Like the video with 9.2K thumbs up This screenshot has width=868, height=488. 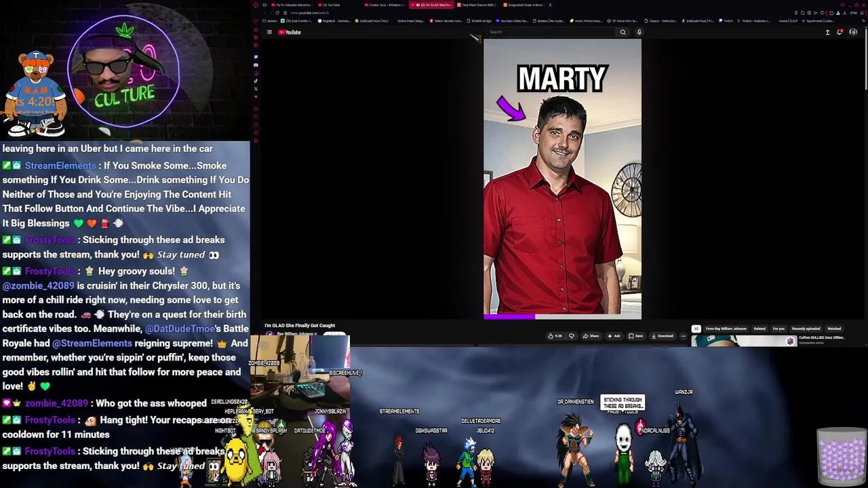555,336
